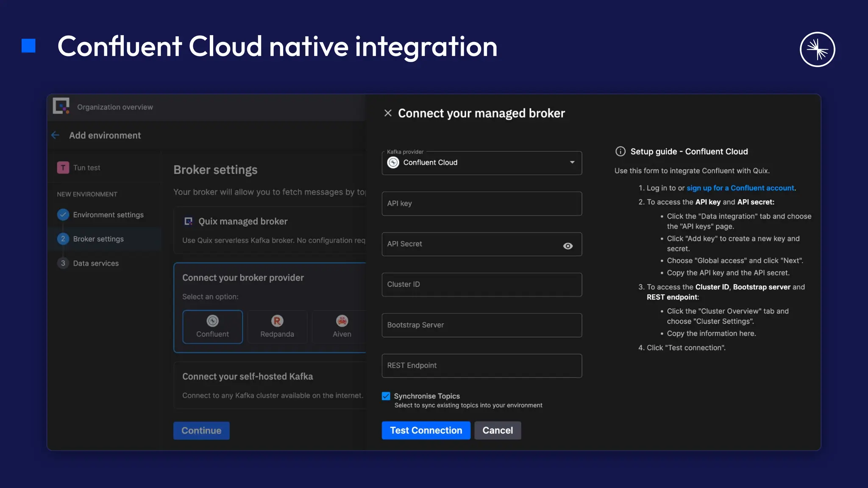Click the Connect your broker provider heading
The width and height of the screenshot is (868, 488).
(243, 278)
